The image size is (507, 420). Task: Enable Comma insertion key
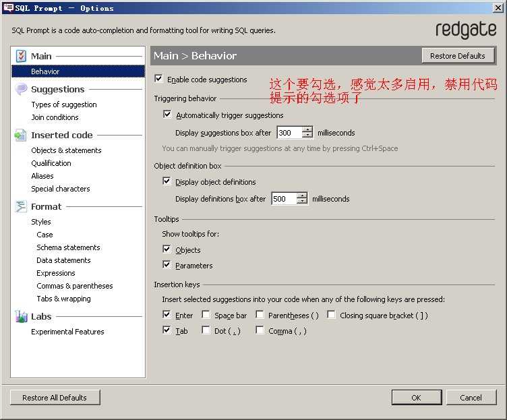click(260, 330)
